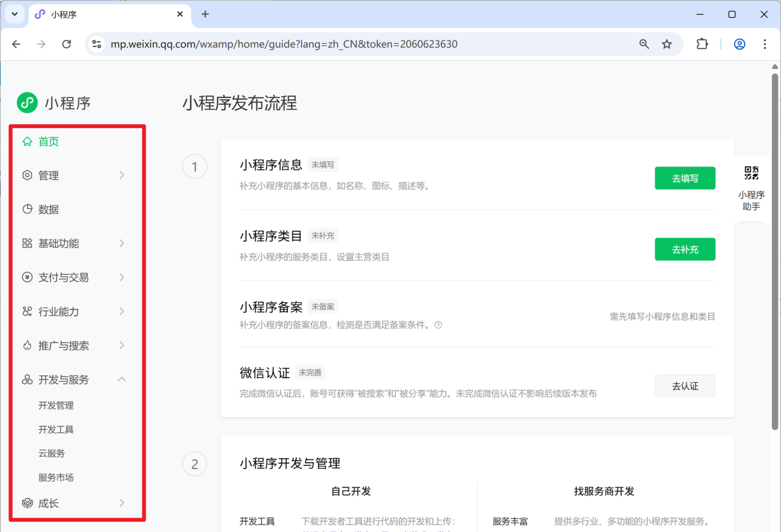Click the flame icon beside 推广与搜索

click(x=27, y=346)
